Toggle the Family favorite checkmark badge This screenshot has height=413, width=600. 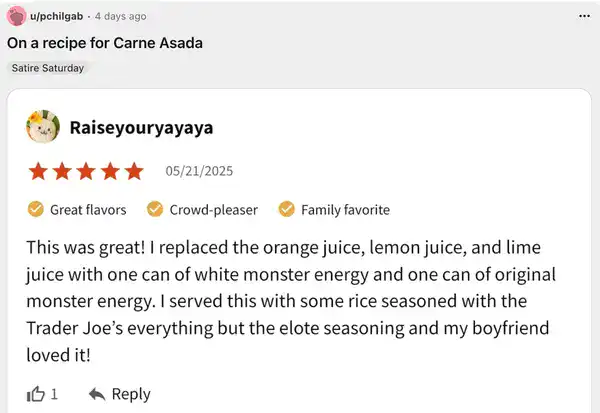[286, 210]
